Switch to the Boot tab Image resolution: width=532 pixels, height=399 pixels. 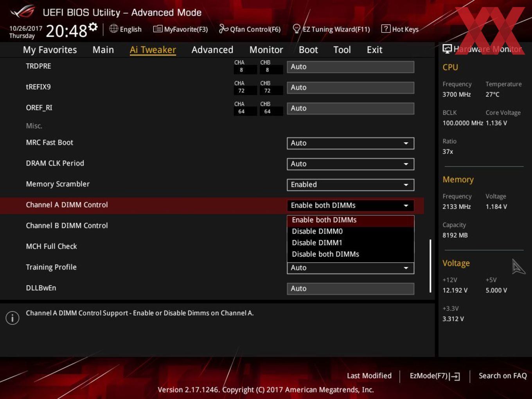pos(308,50)
